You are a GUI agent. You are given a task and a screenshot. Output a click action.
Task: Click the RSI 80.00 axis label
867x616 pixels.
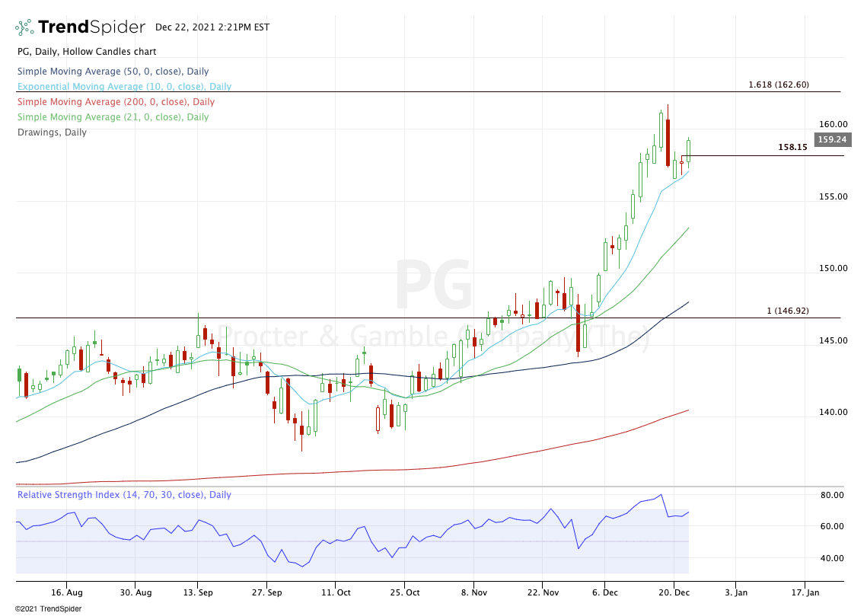click(x=832, y=496)
